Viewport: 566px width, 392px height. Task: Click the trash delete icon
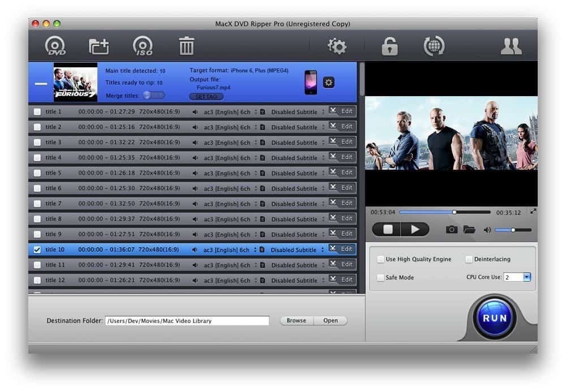point(186,46)
